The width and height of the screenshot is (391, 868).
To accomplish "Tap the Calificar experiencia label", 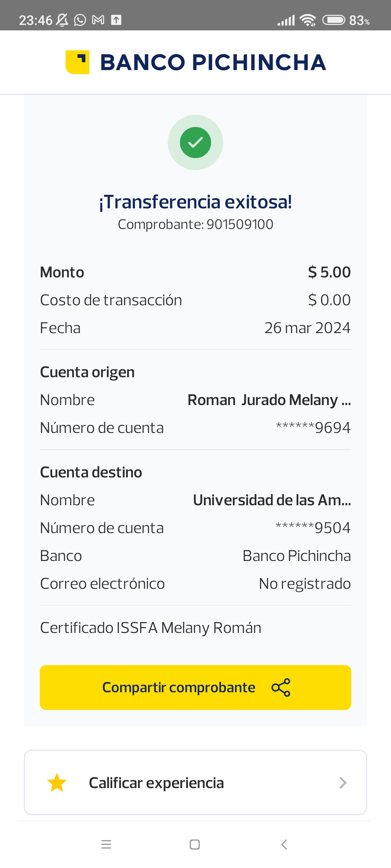I will coord(156,783).
